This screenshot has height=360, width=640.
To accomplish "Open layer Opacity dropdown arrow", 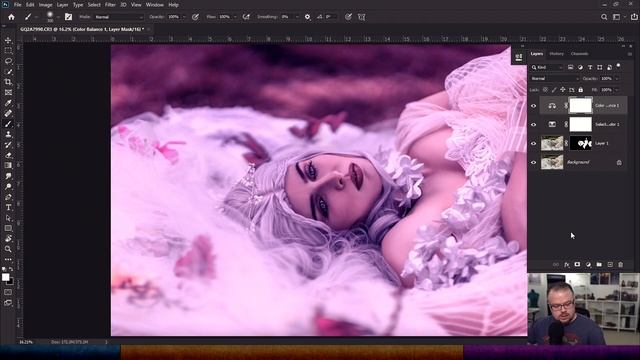I will click(617, 78).
